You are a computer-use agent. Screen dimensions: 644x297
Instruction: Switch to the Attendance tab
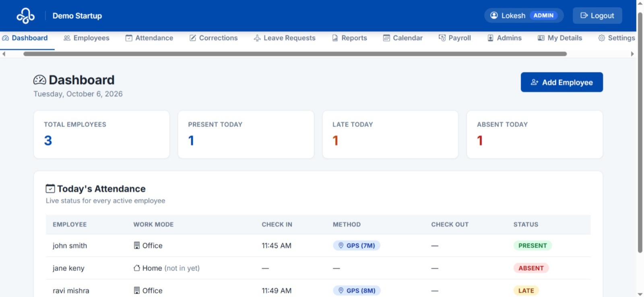click(149, 38)
